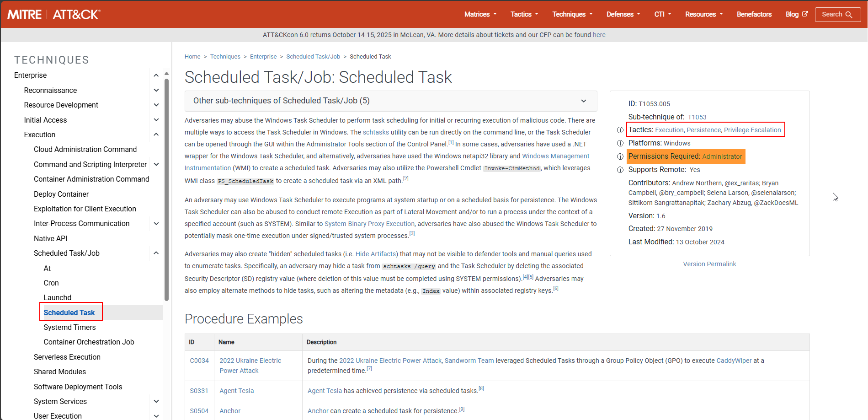Expand the Reconnaissance section

click(x=156, y=91)
